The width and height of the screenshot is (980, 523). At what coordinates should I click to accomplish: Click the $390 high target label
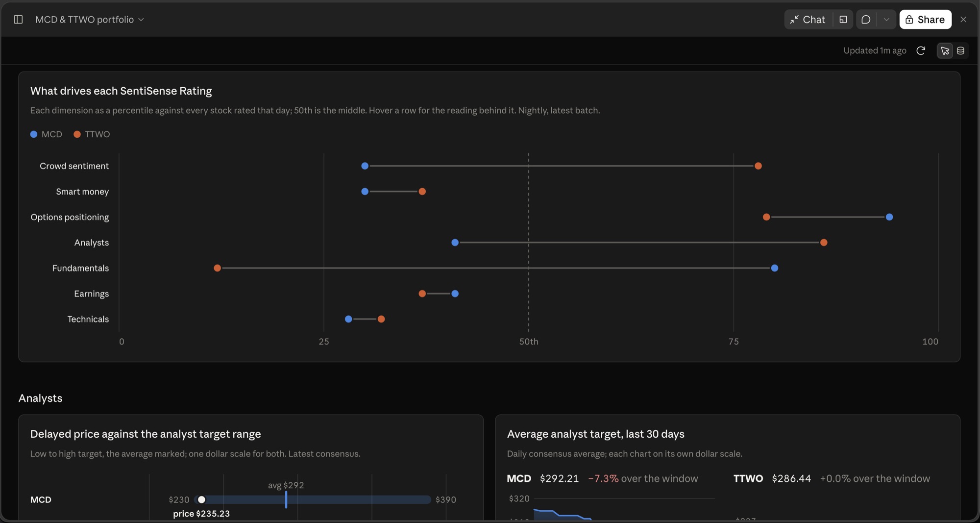[445, 500]
